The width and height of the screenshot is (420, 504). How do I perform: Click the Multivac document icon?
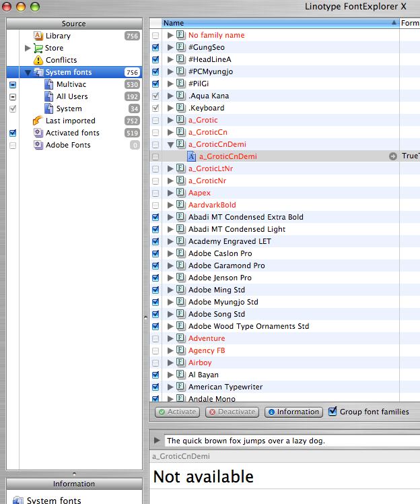pos(49,84)
